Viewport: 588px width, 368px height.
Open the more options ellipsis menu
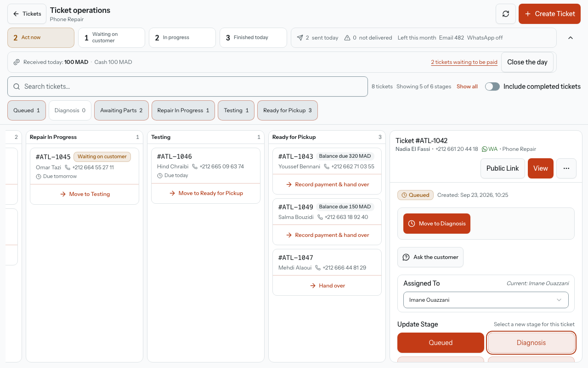566,168
